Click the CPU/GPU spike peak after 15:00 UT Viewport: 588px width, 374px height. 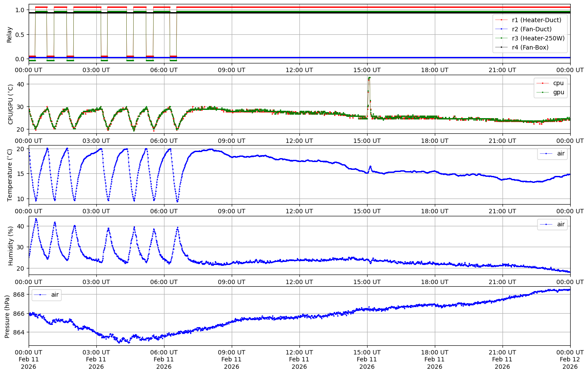pos(369,78)
